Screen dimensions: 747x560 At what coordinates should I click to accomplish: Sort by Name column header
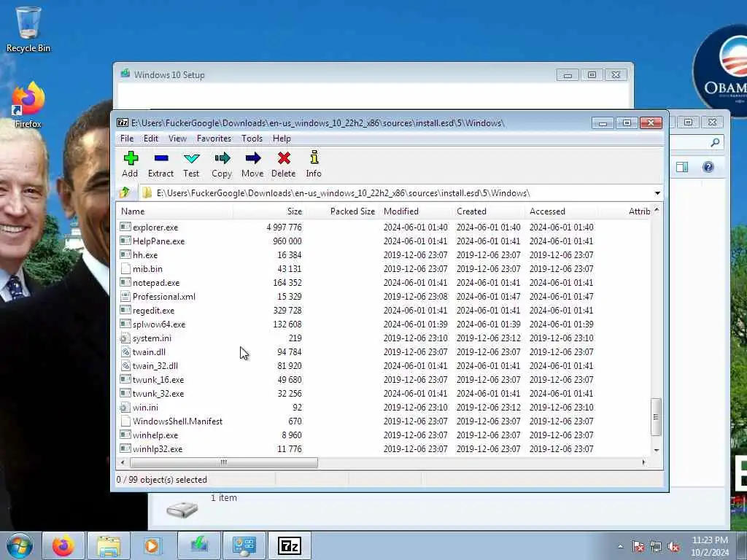(174, 211)
